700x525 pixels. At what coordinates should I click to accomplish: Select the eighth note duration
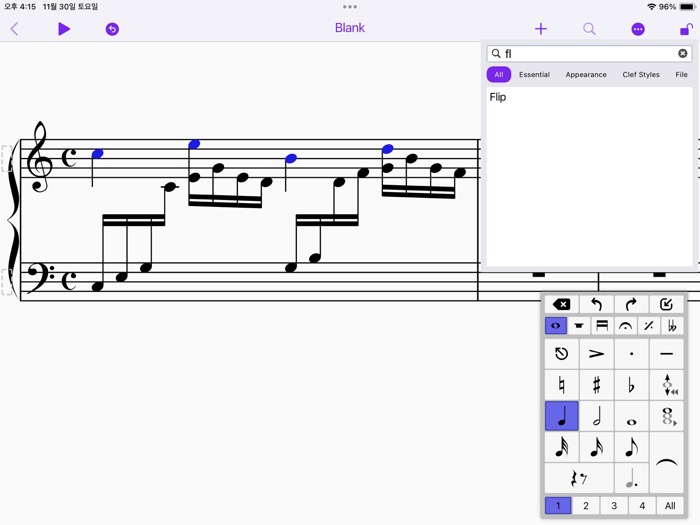[x=631, y=447]
